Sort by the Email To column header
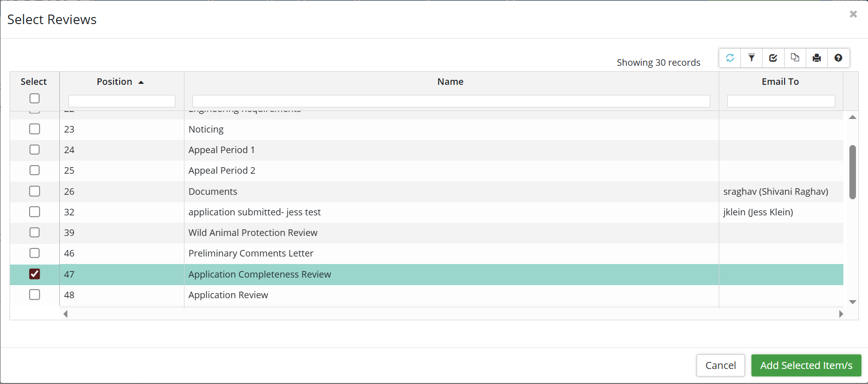 (x=780, y=82)
